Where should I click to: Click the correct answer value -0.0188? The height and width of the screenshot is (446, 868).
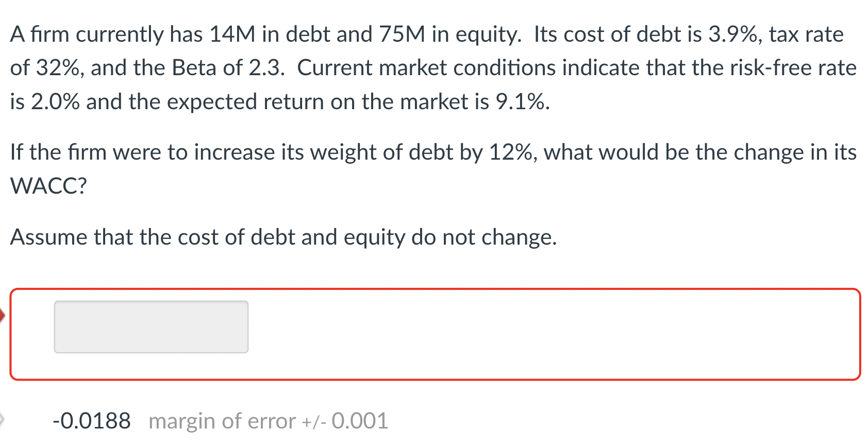click(92, 420)
